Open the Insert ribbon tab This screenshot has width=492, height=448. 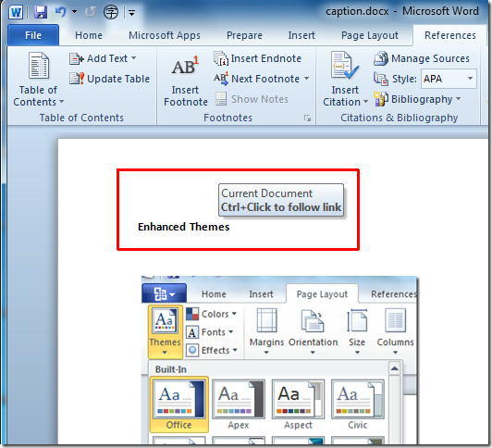301,35
